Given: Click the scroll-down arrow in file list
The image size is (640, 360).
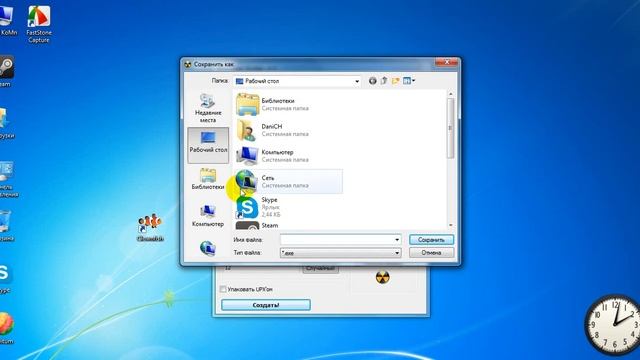Looking at the screenshot, I should (x=451, y=225).
